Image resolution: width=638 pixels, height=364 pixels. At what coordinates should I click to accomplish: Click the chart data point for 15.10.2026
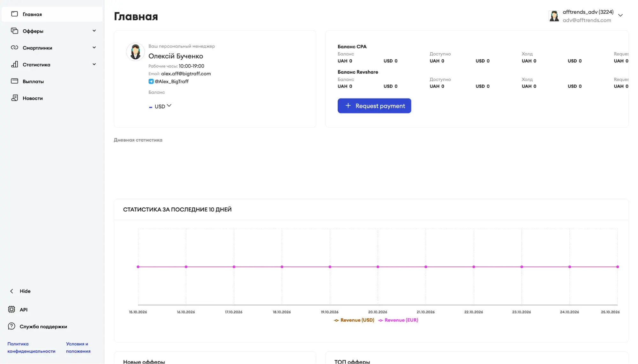pos(138,267)
